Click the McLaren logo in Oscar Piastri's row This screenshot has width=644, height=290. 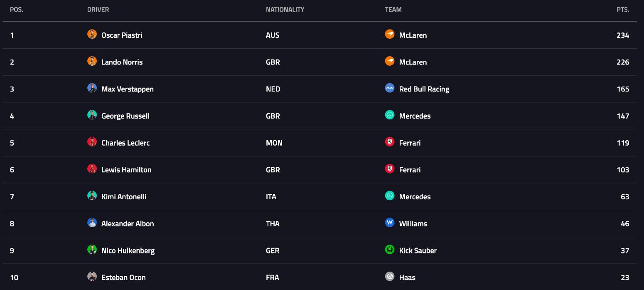(x=390, y=34)
